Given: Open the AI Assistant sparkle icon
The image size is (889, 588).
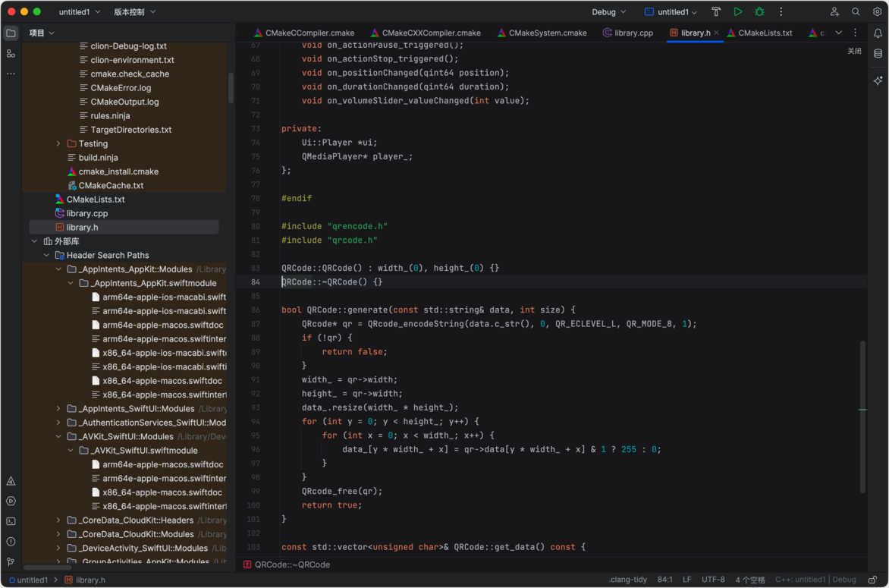Looking at the screenshot, I should tap(878, 80).
